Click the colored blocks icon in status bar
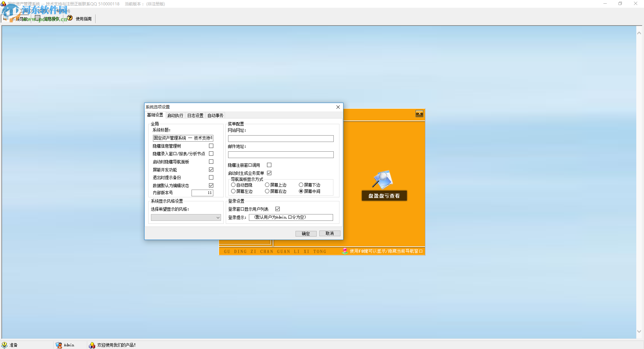 click(92, 345)
